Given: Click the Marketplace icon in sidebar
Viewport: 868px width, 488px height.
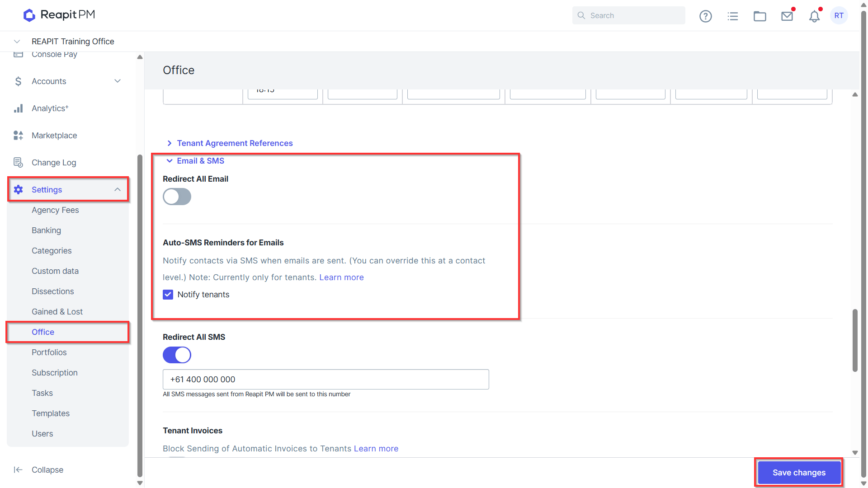Looking at the screenshot, I should point(18,135).
